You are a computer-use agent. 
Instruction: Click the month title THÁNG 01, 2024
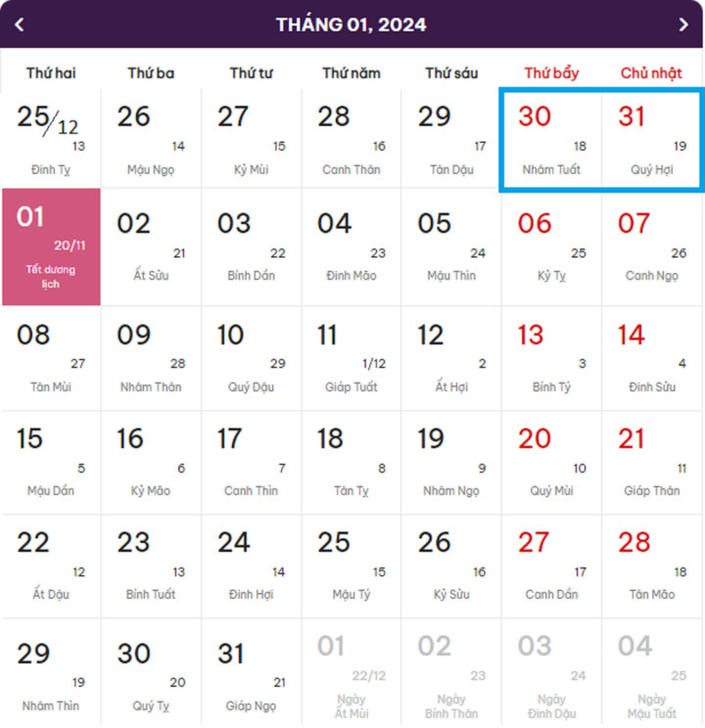351,24
